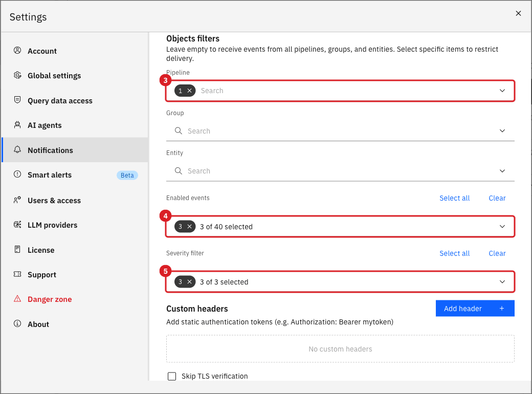Click the Entity search magnifier icon
Viewport: 532px width, 394px height.
179,171
